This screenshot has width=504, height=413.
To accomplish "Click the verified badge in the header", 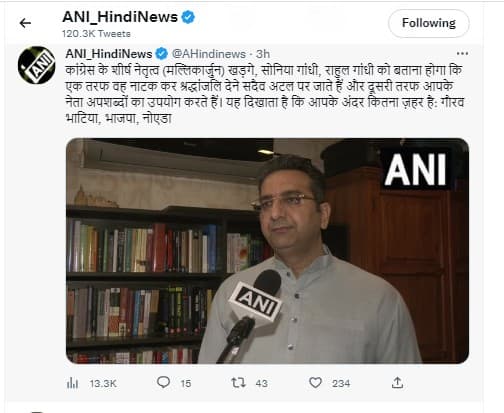I will (188, 17).
